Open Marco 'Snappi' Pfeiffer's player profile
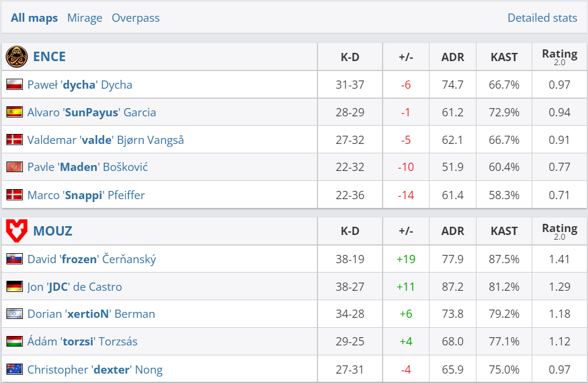 (x=86, y=195)
